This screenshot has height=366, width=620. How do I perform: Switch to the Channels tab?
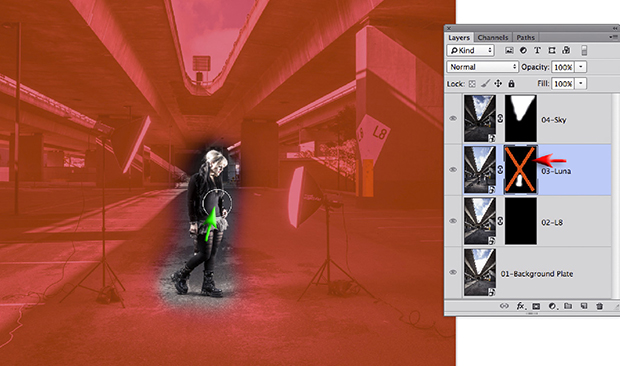493,38
